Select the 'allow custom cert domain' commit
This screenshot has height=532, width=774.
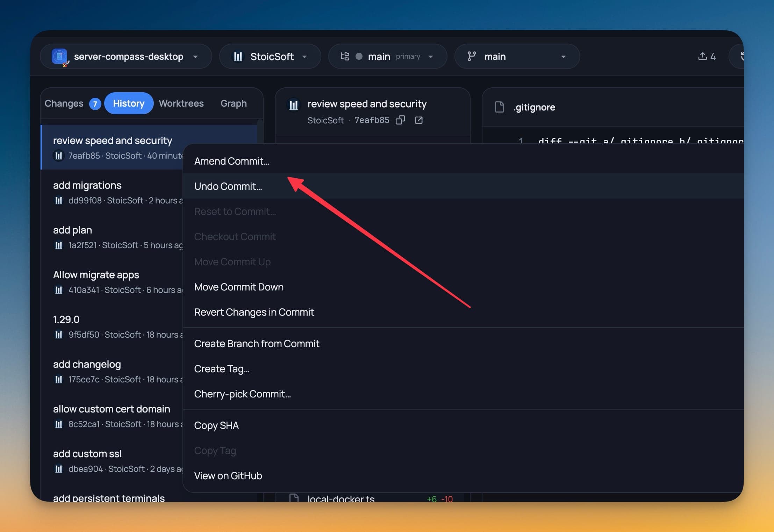[112, 416]
